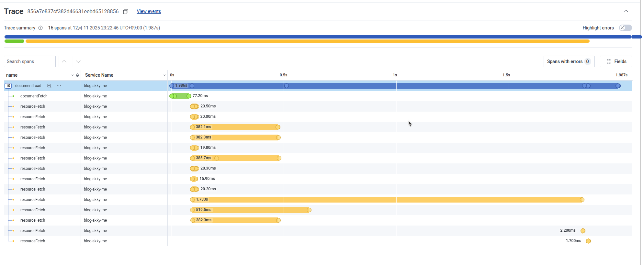This screenshot has width=644, height=265.
Task: Go to next span search result
Action: 78,61
